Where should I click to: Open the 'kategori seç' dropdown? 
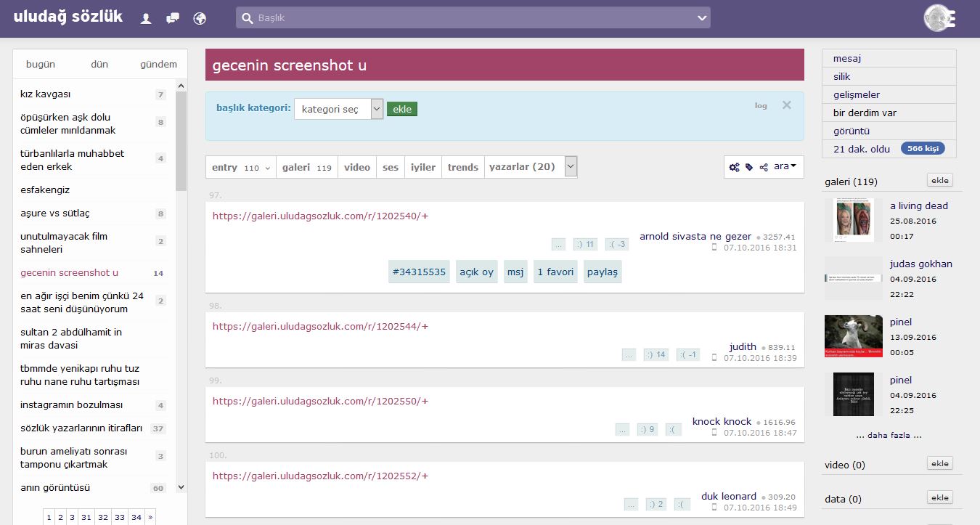338,109
